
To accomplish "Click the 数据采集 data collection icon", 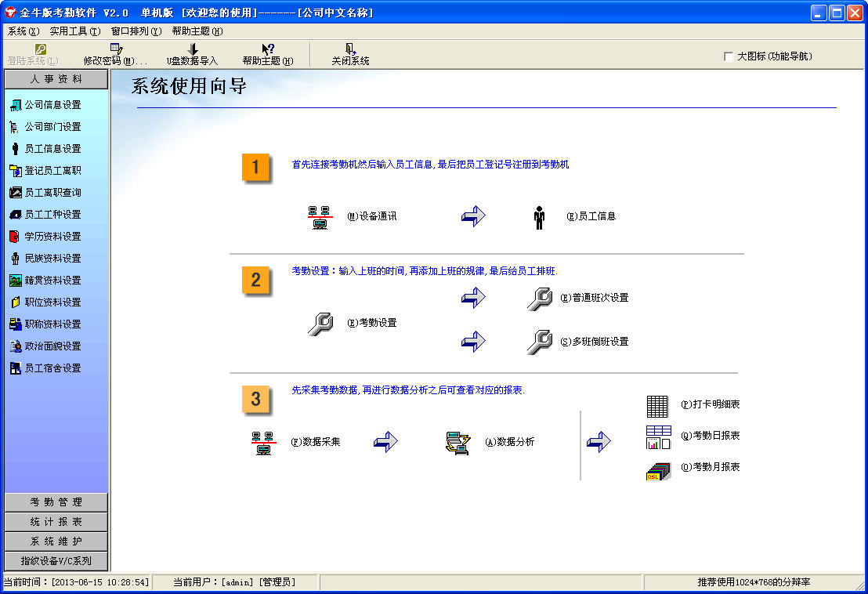I will coord(263,443).
